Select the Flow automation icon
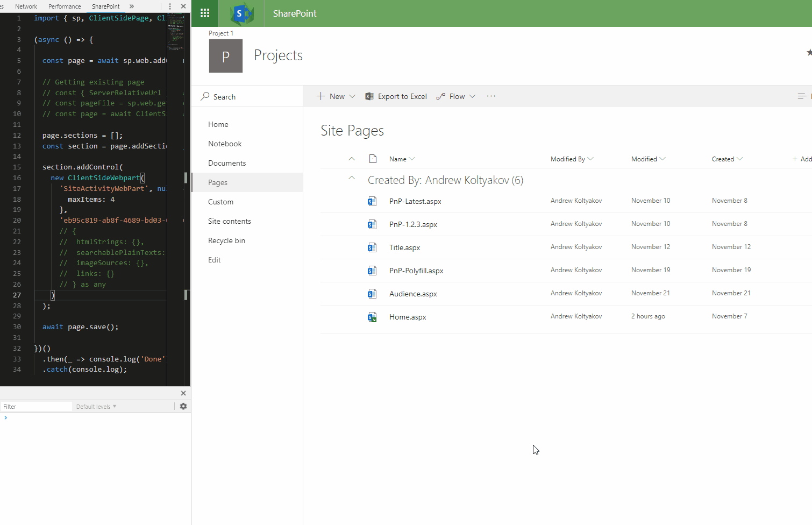Screen dimensions: 812x525 pyautogui.click(x=442, y=96)
